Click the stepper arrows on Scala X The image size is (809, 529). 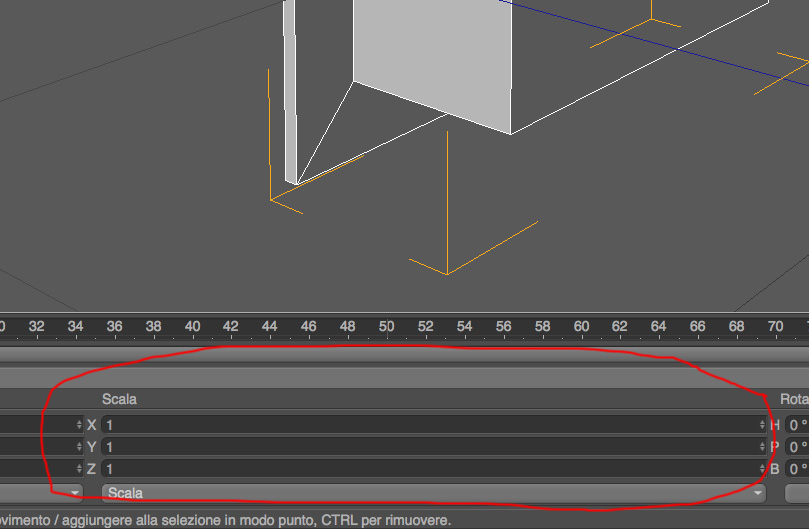tap(762, 425)
